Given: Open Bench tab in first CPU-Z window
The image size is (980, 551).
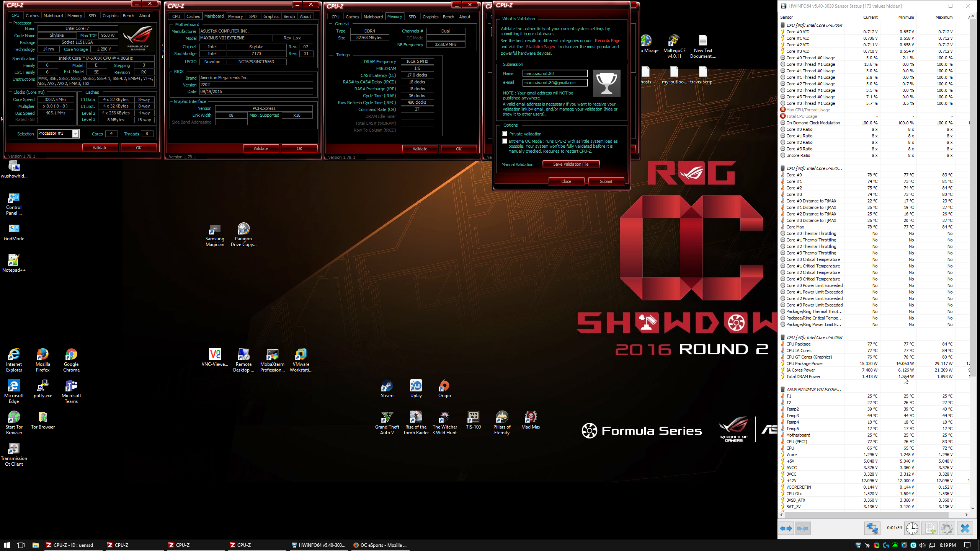Looking at the screenshot, I should tap(128, 16).
